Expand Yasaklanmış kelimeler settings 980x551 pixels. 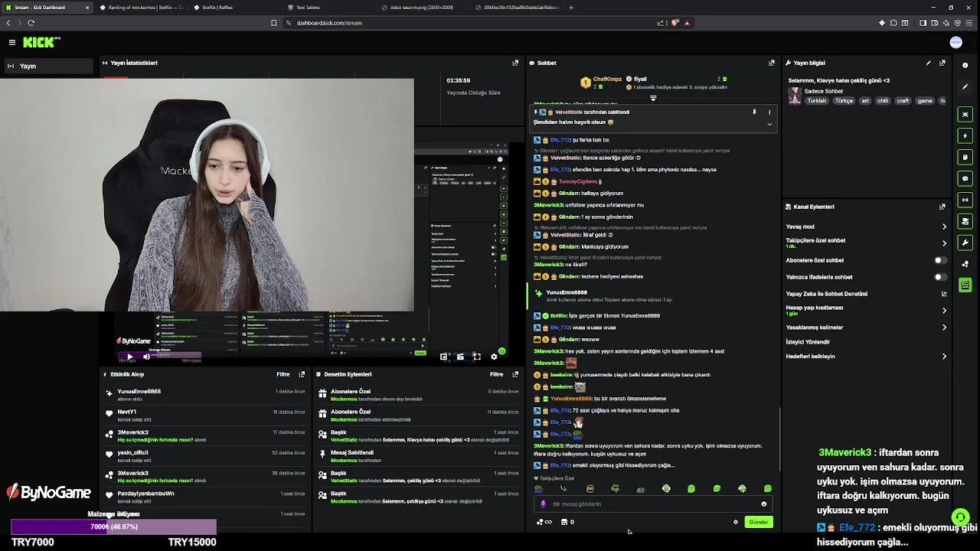tap(944, 328)
